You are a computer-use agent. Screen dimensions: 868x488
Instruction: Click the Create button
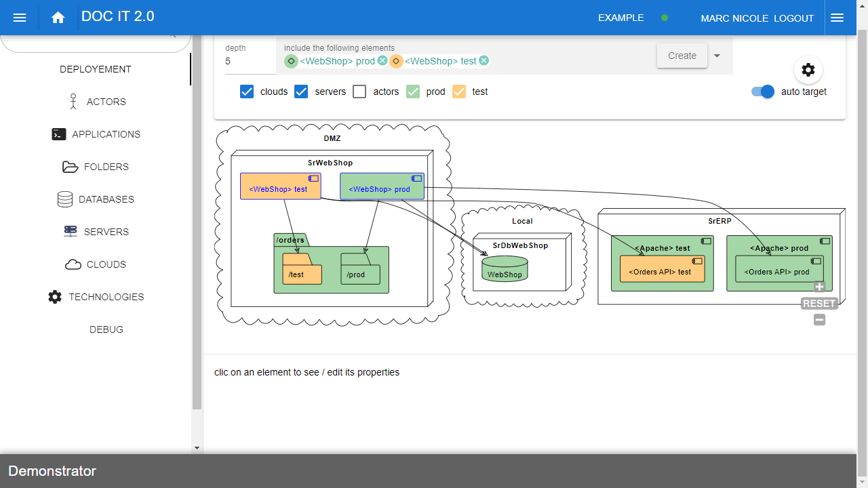682,56
